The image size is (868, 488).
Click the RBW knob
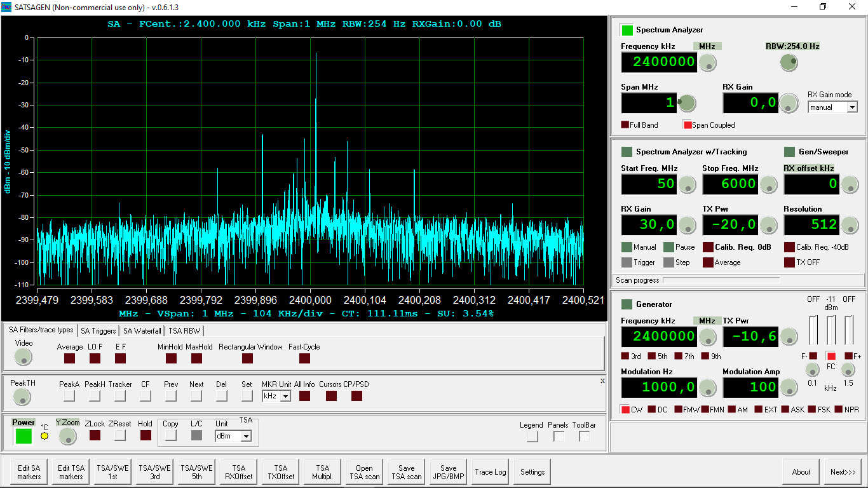(x=789, y=62)
